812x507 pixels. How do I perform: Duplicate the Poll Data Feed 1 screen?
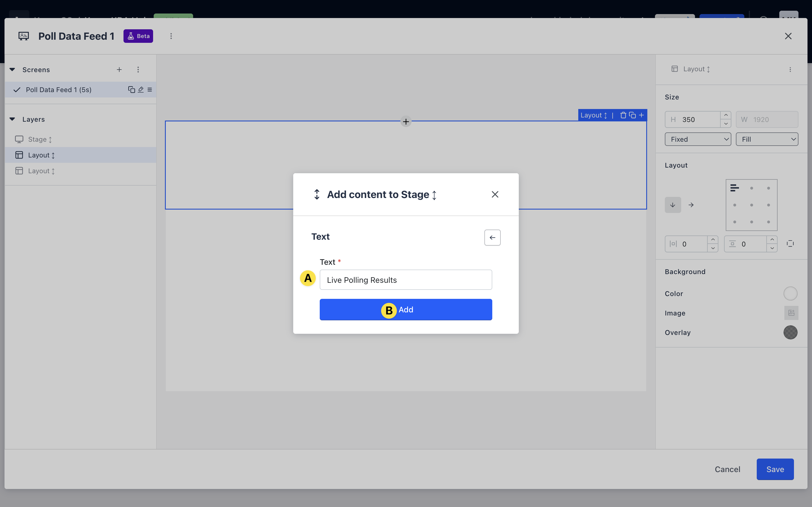131,90
